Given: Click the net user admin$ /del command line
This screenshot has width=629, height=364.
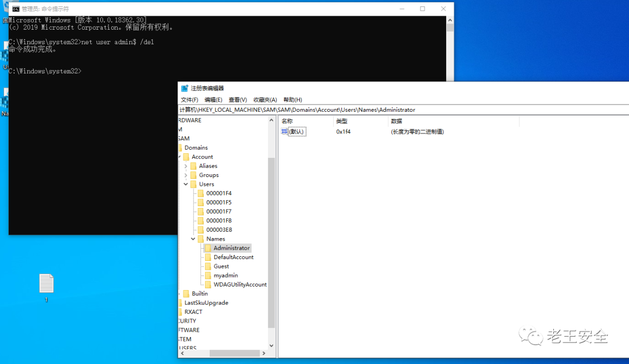Looking at the screenshot, I should [x=81, y=42].
